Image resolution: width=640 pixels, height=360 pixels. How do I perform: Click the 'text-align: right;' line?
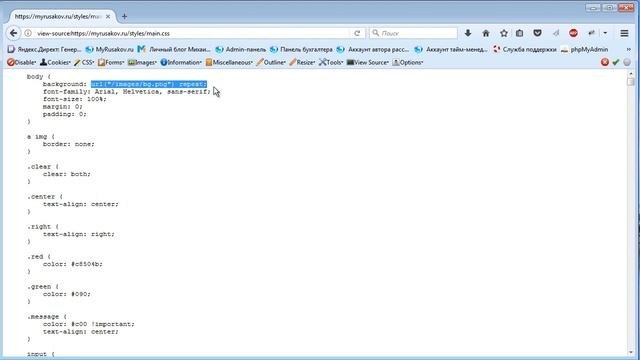[x=79, y=234]
